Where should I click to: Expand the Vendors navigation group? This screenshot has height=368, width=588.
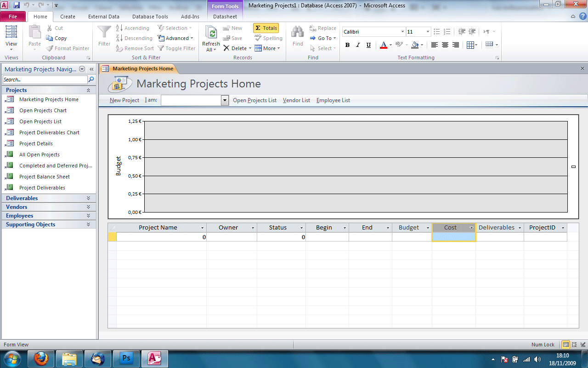tap(49, 207)
